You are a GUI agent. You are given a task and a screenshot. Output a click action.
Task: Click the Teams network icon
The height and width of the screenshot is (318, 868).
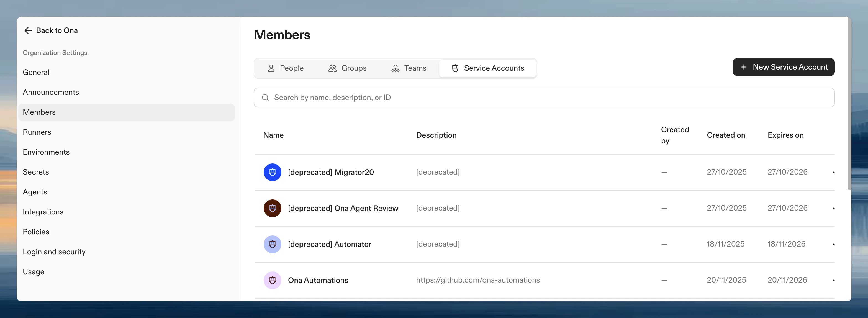click(x=395, y=68)
